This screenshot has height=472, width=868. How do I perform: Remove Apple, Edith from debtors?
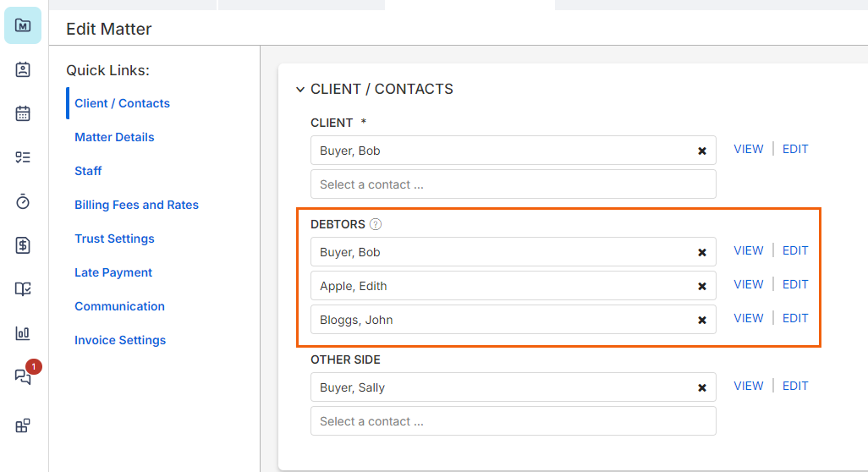click(701, 286)
